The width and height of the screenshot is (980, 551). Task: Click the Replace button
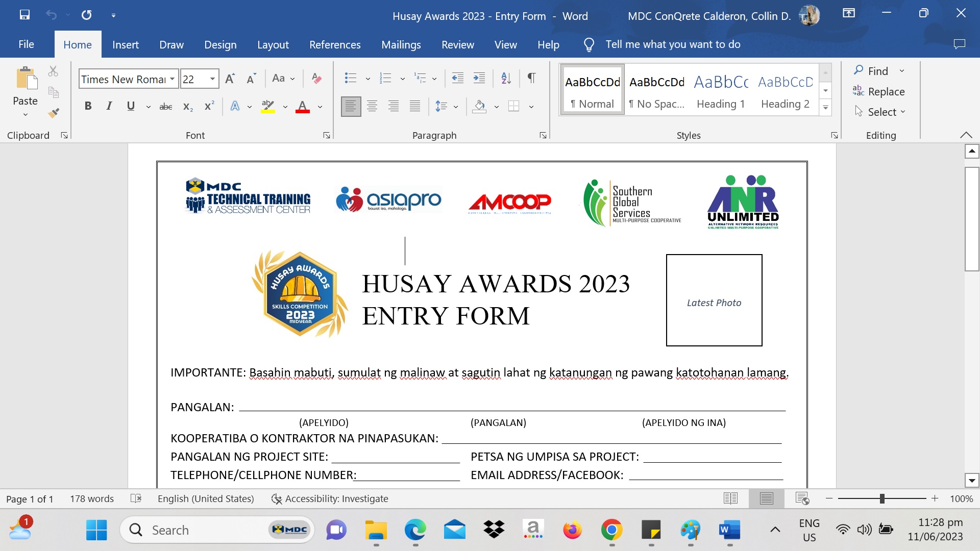(879, 91)
